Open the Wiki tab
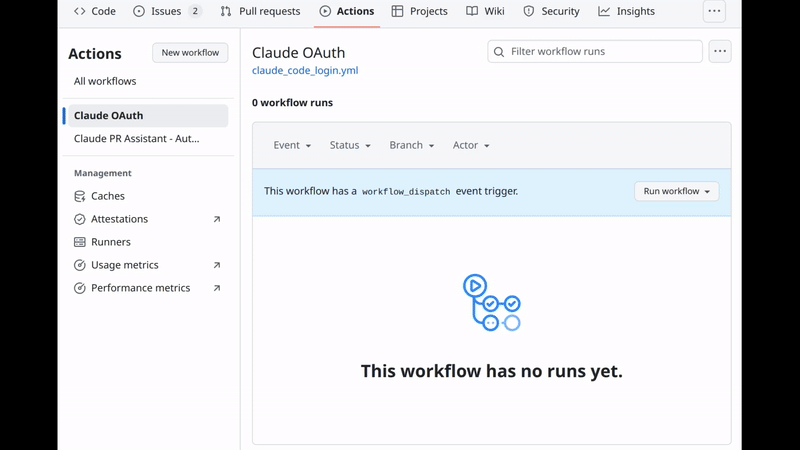 485,11
